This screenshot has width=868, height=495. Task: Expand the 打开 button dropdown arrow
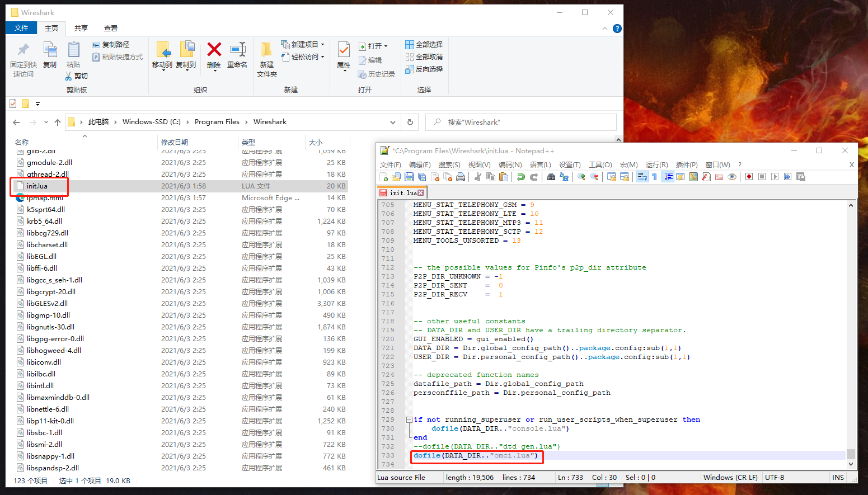[x=387, y=46]
